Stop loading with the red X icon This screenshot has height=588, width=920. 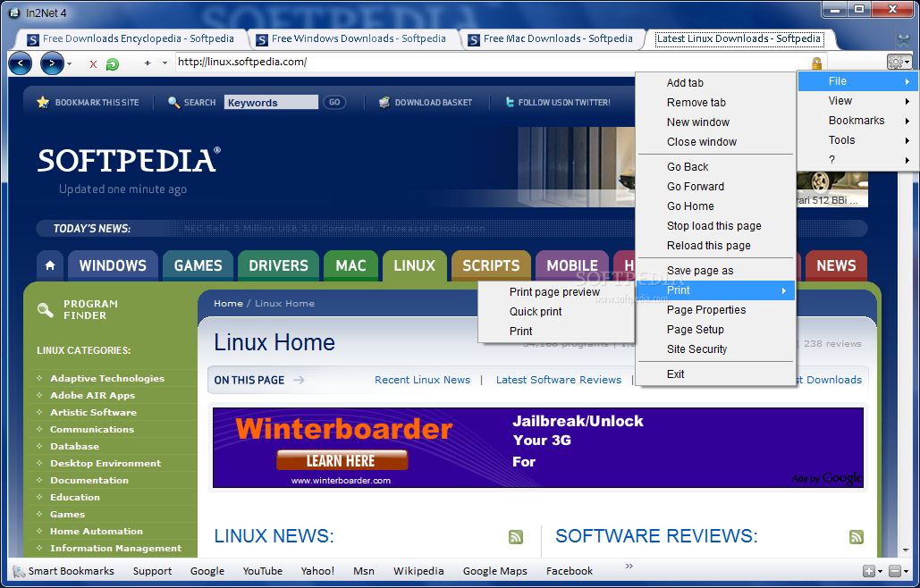93,64
